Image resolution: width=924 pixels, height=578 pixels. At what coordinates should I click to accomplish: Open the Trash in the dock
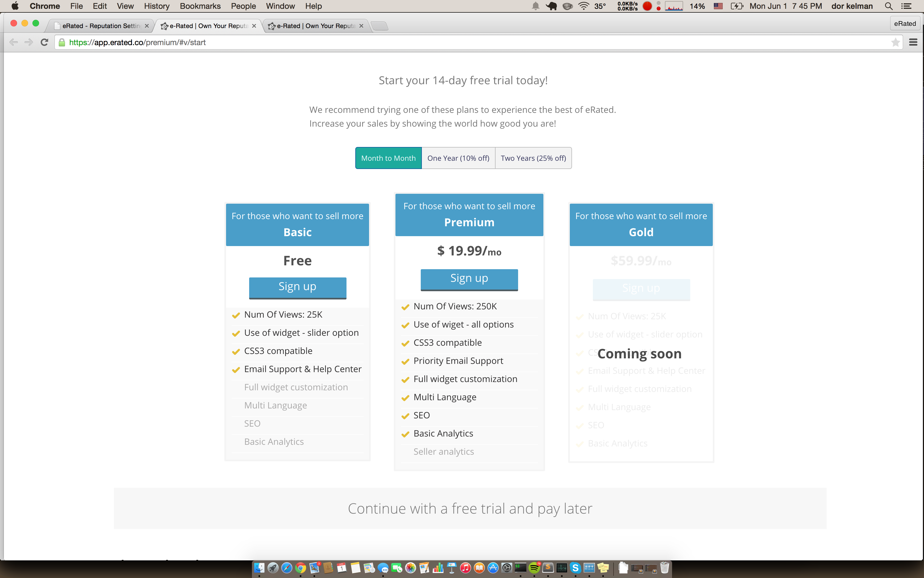pos(665,568)
